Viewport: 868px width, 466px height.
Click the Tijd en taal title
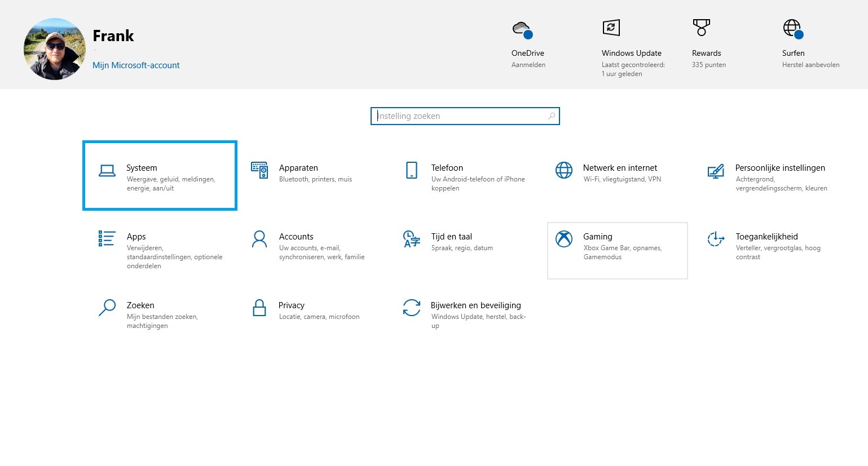[451, 237]
